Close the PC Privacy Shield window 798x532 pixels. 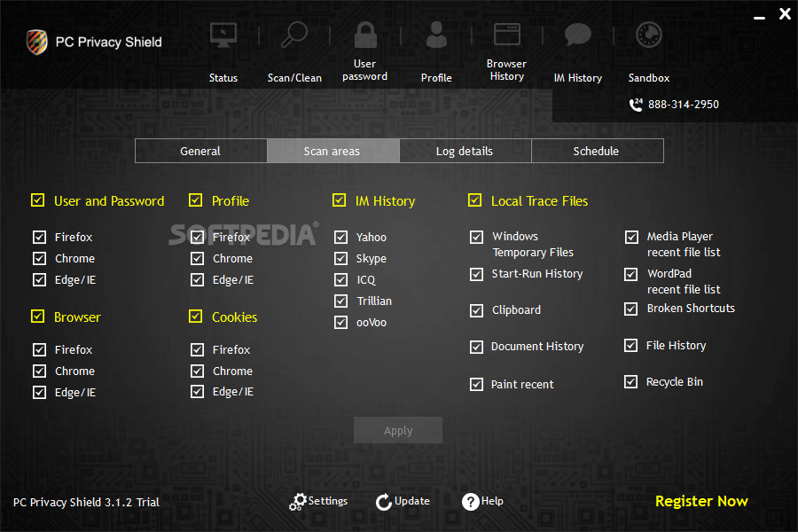(x=786, y=14)
